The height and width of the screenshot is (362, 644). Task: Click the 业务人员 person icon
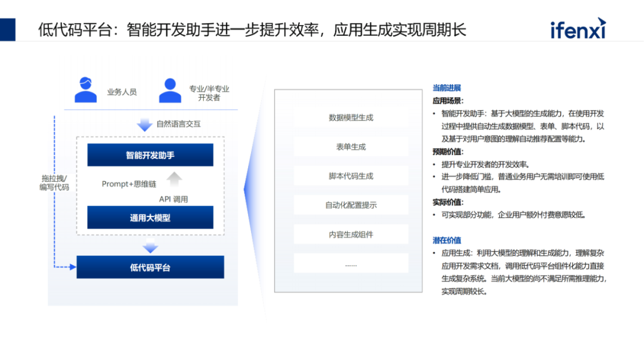click(x=85, y=89)
